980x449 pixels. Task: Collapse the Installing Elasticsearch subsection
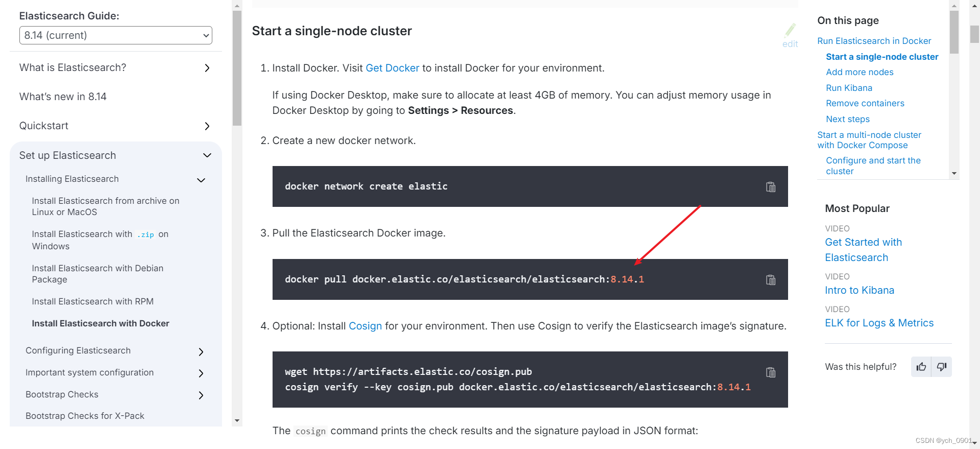(x=201, y=180)
